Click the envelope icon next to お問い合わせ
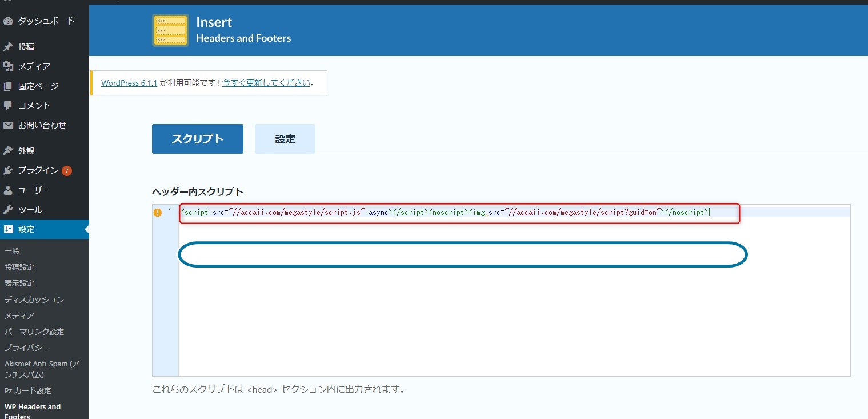The height and width of the screenshot is (419, 868). (8, 125)
